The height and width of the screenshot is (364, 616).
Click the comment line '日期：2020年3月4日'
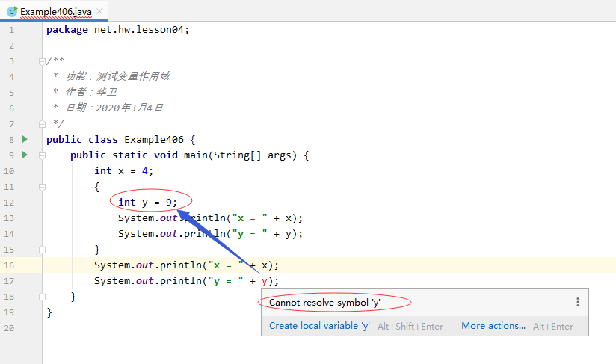point(108,108)
